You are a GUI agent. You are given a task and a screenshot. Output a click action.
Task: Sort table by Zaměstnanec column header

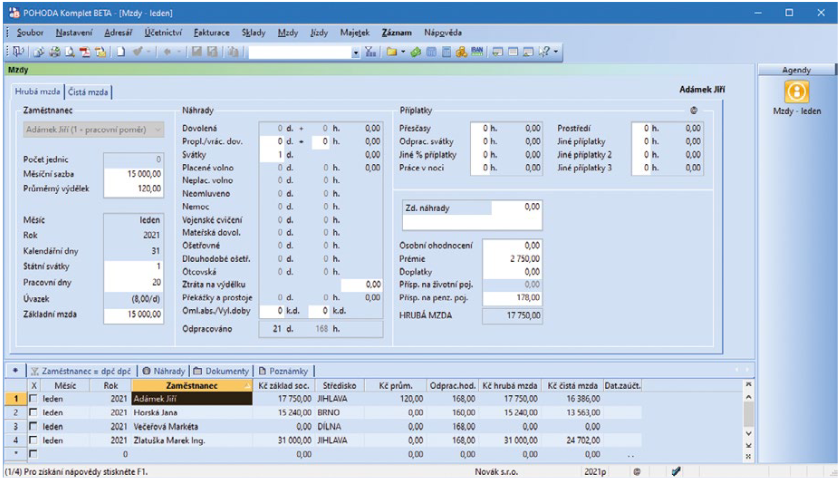coord(190,384)
